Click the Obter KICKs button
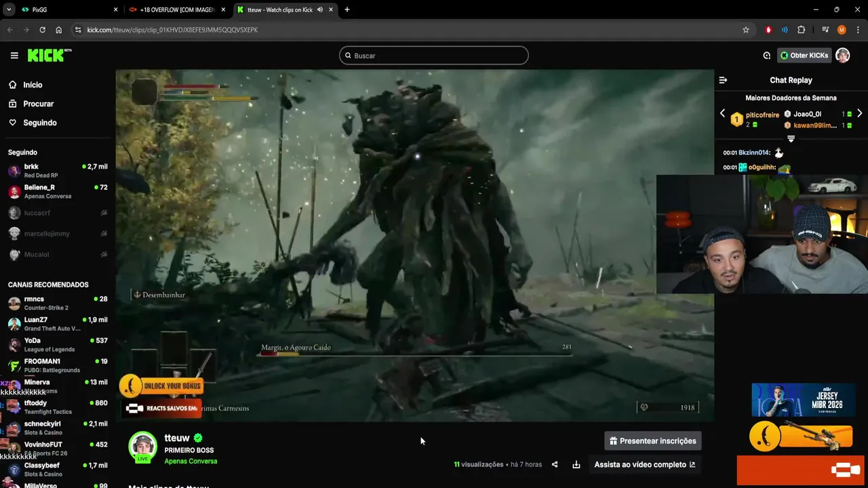868x488 pixels. (x=804, y=56)
